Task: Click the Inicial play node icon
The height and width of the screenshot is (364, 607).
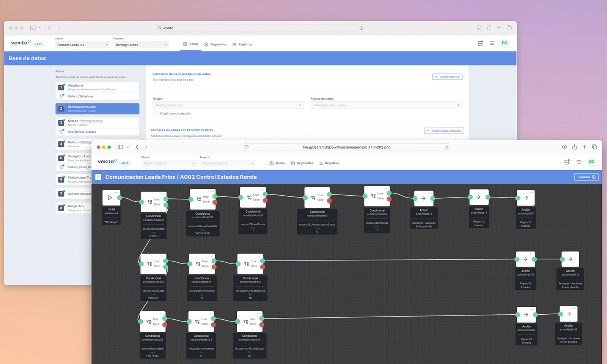Action: [110, 198]
